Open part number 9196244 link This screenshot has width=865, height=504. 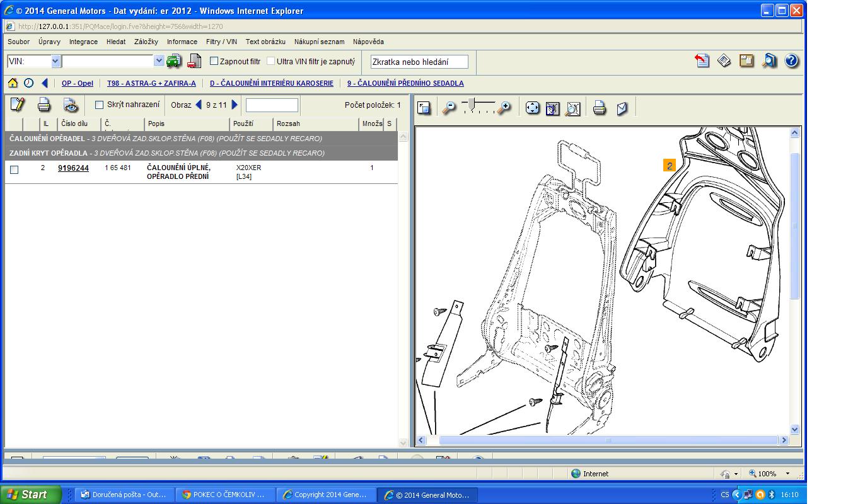pos(73,168)
